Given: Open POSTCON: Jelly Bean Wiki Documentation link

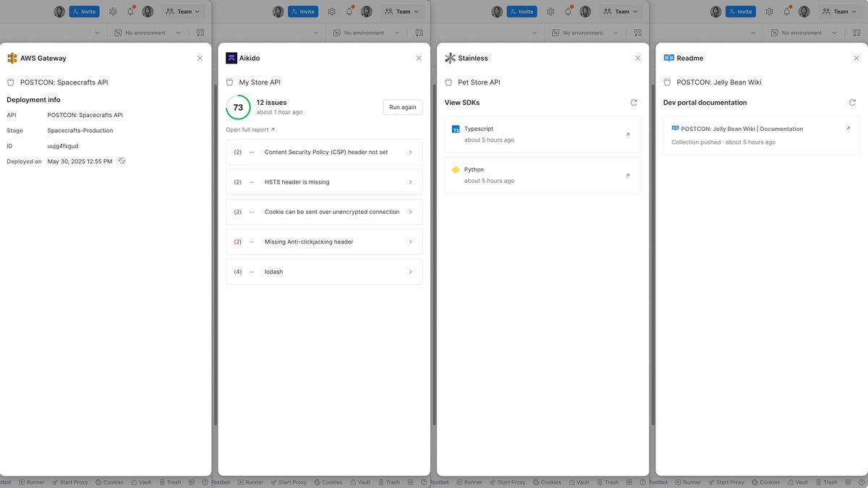Looking at the screenshot, I should [x=742, y=129].
